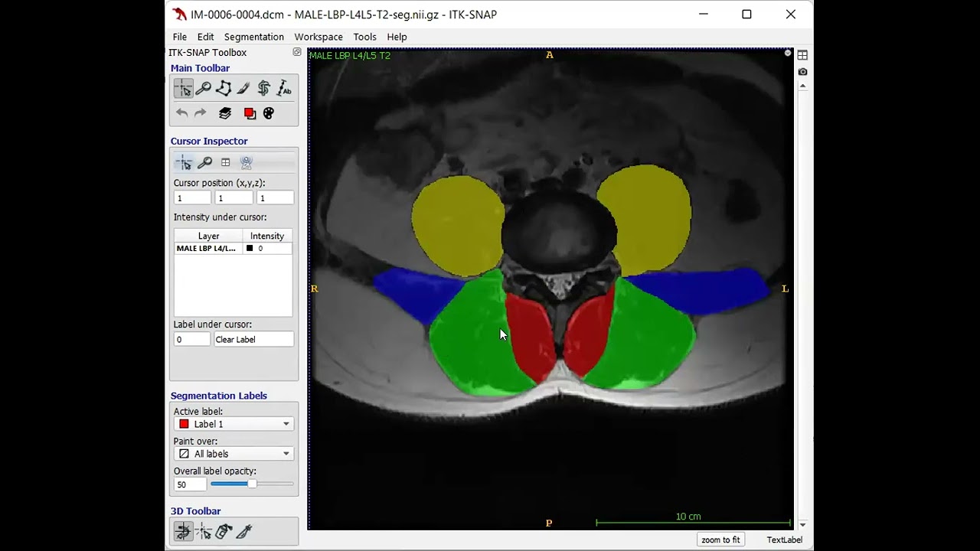Adjust the overall label opacity slider
This screenshot has width=980, height=551.
coord(252,484)
